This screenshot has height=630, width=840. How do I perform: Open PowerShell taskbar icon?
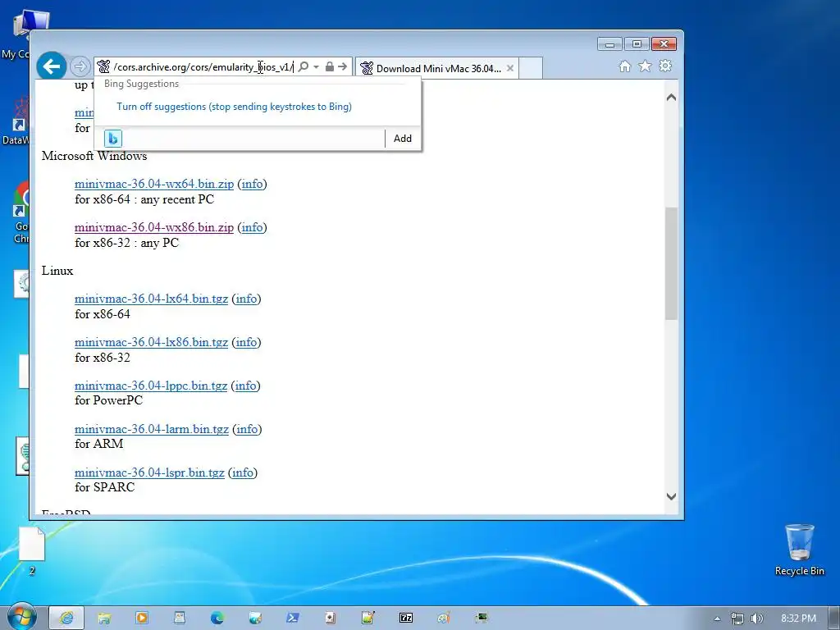pos(293,618)
